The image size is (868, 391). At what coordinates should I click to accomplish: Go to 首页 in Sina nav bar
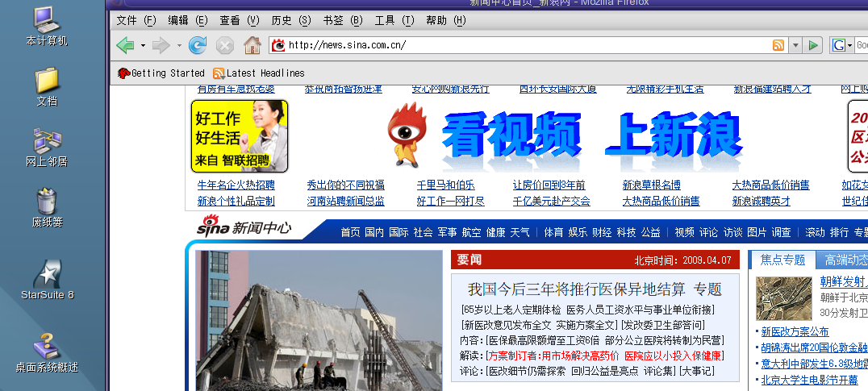(350, 232)
